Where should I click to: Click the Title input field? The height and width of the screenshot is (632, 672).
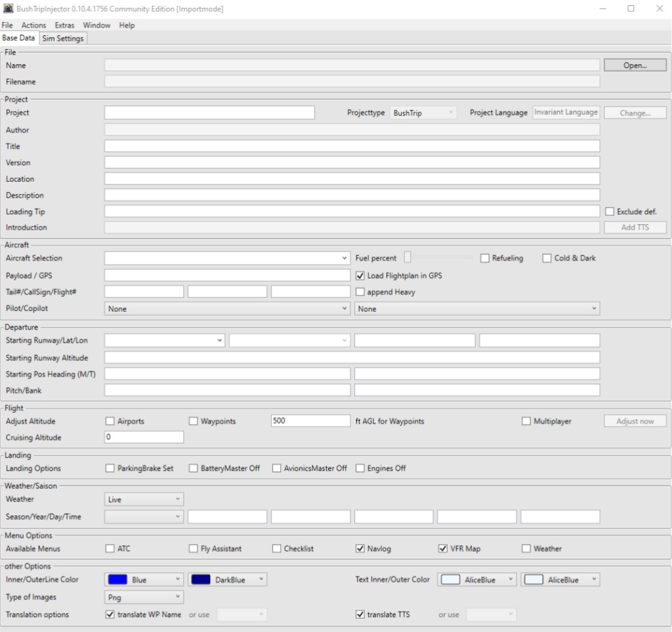[352, 146]
